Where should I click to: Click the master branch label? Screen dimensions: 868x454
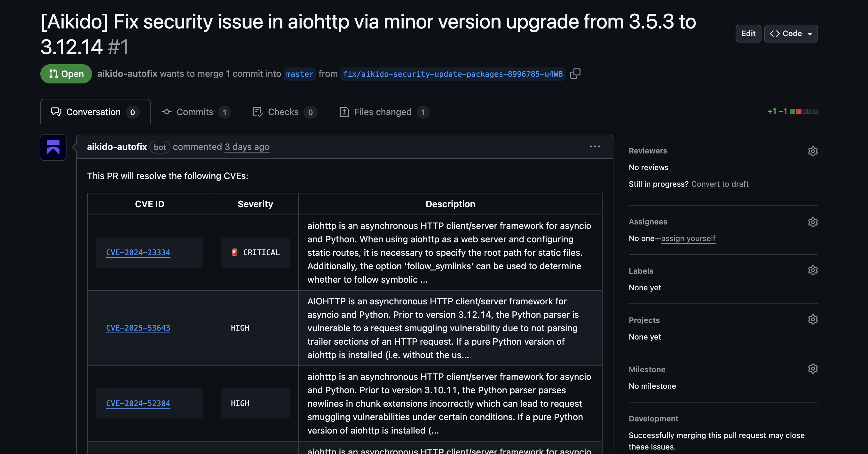[x=300, y=74]
